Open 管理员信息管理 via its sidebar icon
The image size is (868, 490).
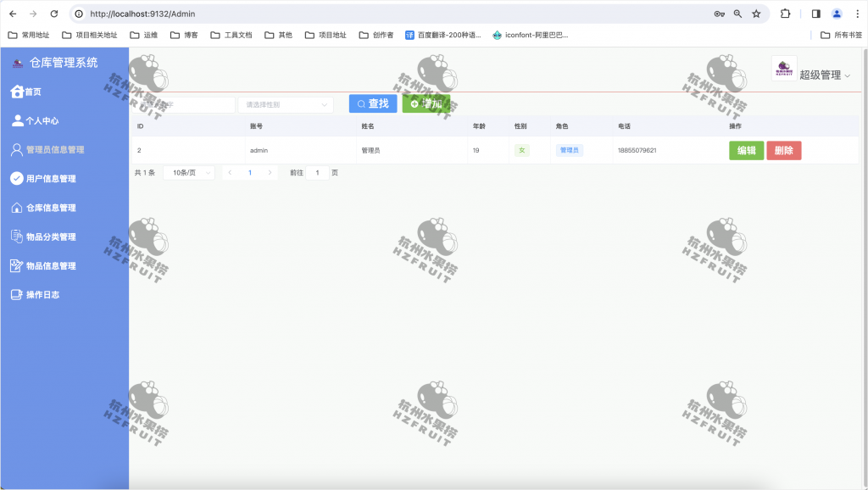coord(15,149)
